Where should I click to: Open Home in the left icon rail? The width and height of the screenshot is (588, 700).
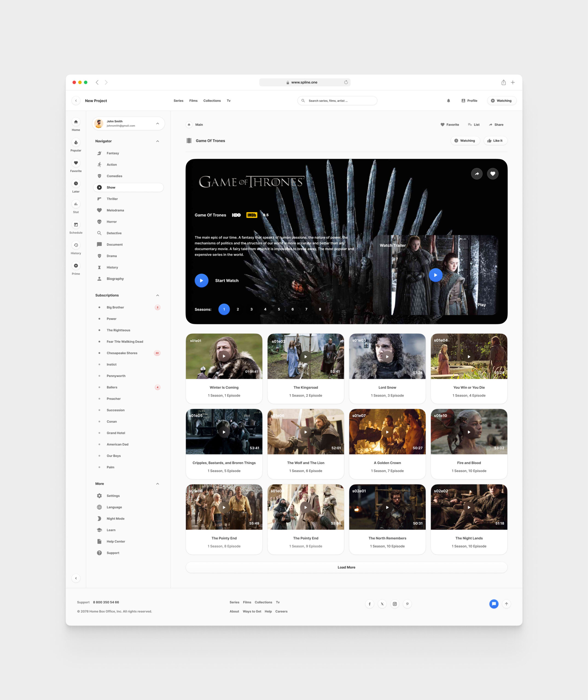click(x=76, y=122)
